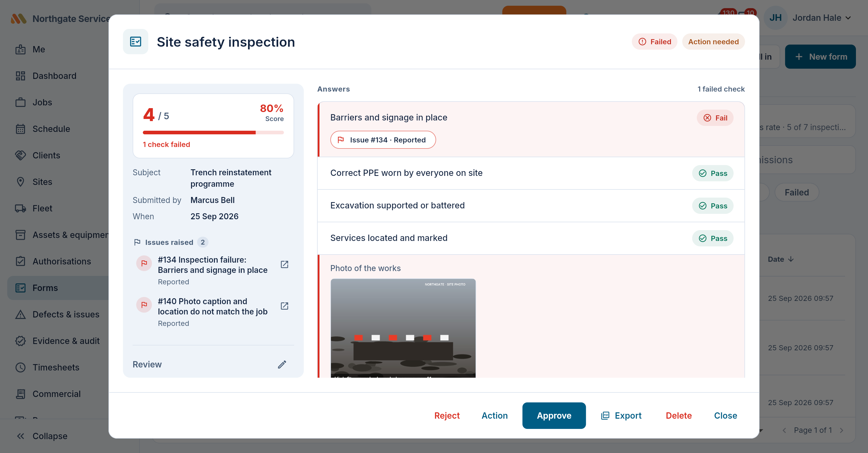868x453 pixels.
Task: Click the red score progress bar
Action: point(213,132)
